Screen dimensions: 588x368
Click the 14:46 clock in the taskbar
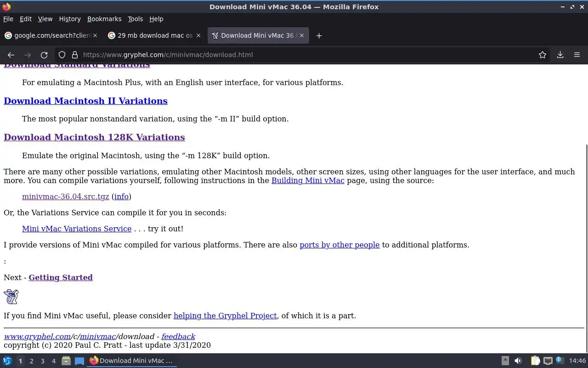point(577,361)
